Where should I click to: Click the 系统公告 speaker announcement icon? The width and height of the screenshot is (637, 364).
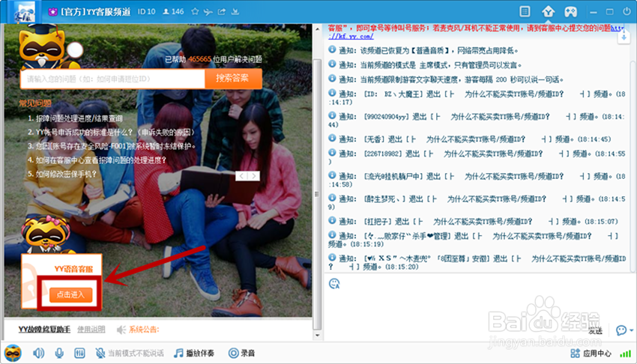point(121,330)
